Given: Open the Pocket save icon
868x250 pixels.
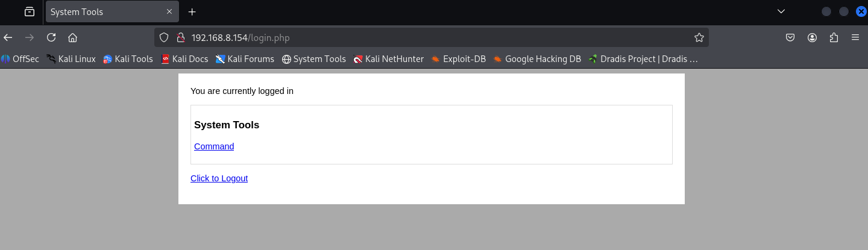Looking at the screenshot, I should 790,37.
